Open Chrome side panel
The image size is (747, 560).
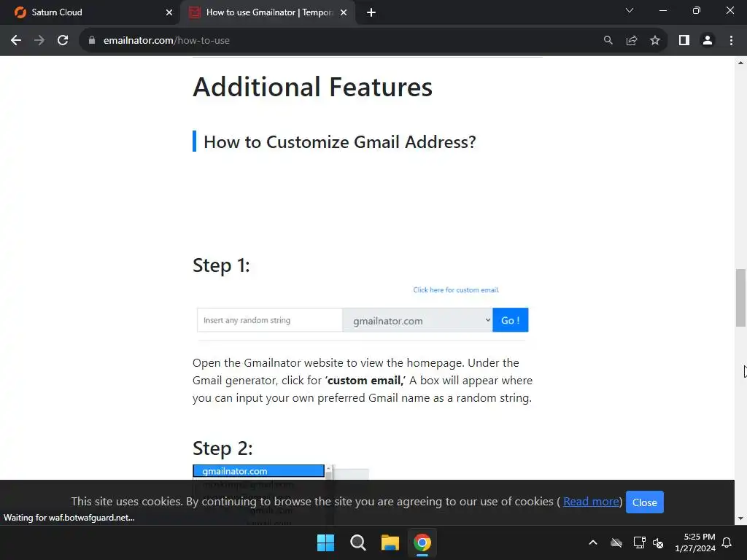(684, 41)
